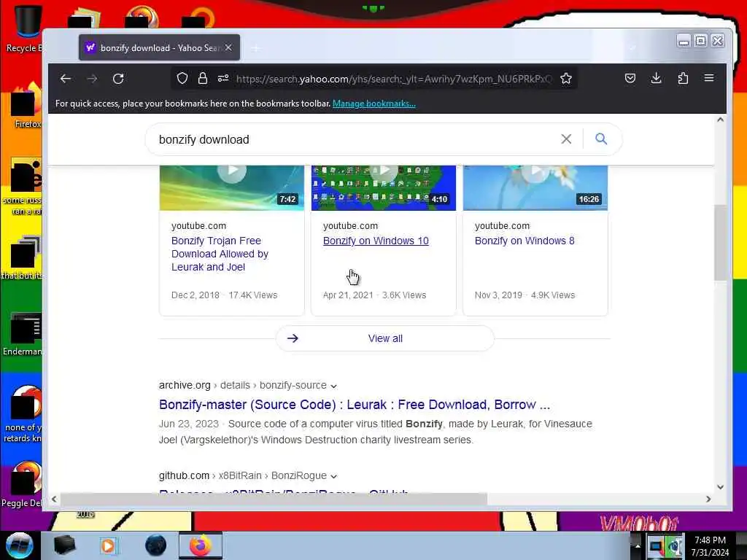The image size is (747, 560).
Task: Open the Save to Pocket icon
Action: pos(630,78)
